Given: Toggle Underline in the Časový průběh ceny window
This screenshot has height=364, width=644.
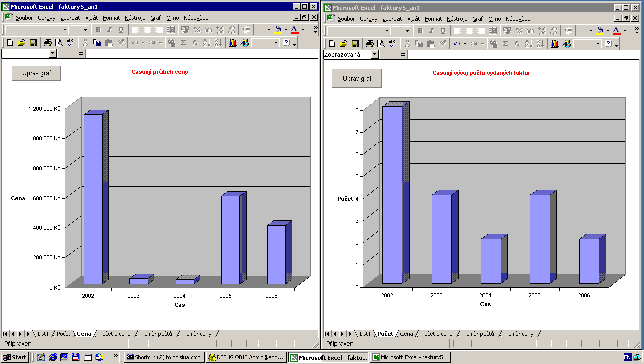Looking at the screenshot, I should pos(121,30).
